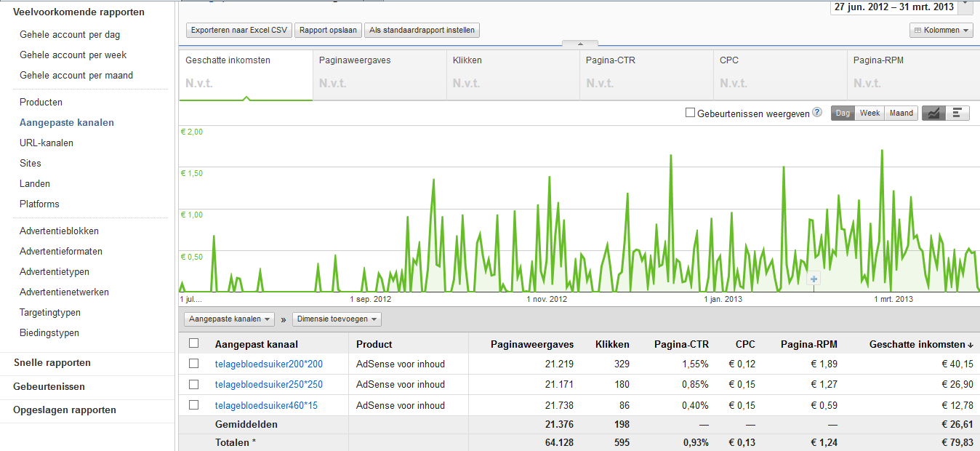Open Sites report

tap(31, 163)
